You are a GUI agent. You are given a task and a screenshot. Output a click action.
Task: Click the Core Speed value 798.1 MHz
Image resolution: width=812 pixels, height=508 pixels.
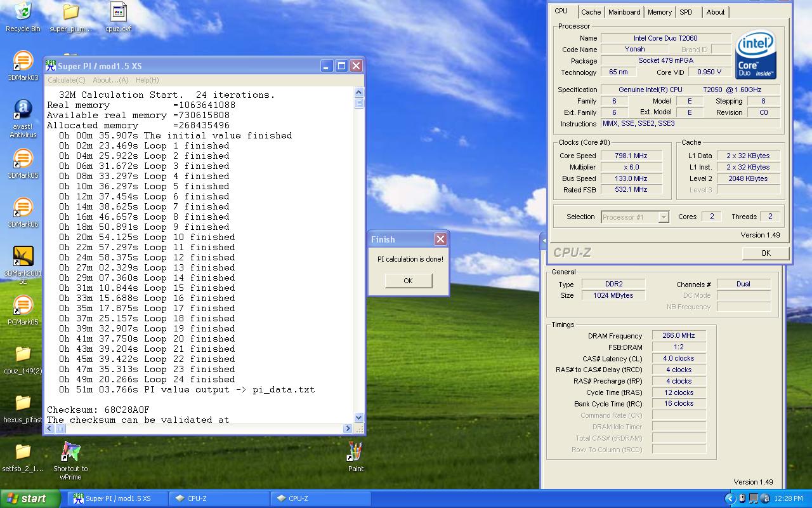coord(631,156)
